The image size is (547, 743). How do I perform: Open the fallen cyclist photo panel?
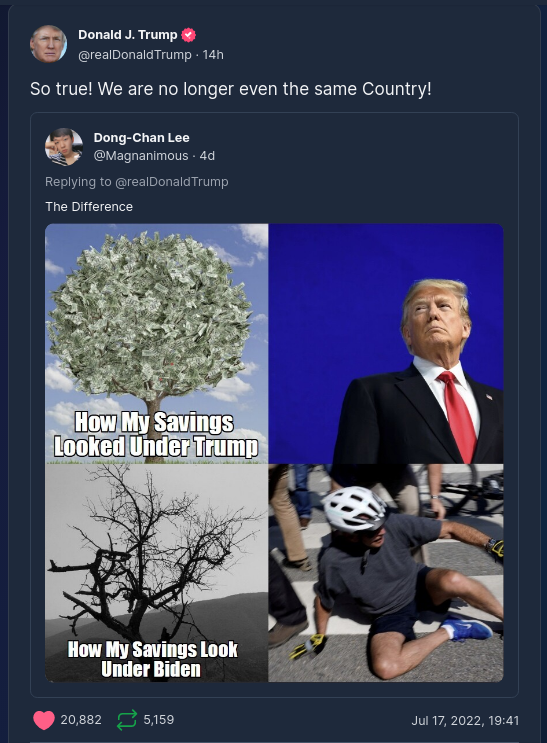click(386, 573)
